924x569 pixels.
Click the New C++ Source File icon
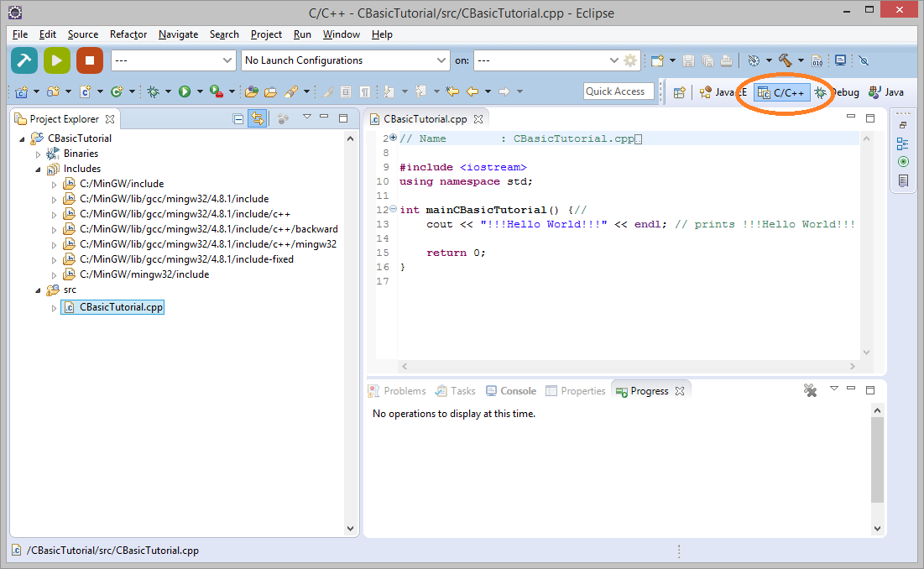(x=86, y=91)
